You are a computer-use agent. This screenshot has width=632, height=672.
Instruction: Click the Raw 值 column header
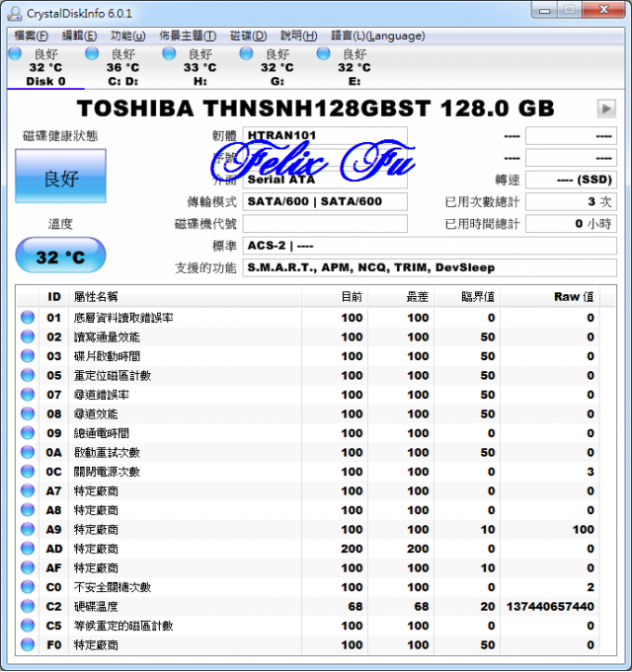(550, 297)
